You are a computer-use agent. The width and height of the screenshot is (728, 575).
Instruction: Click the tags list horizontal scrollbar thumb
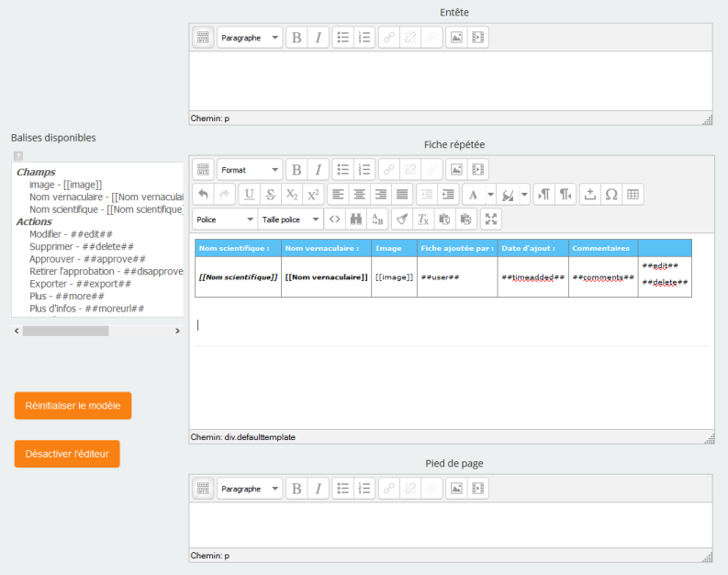(65, 331)
